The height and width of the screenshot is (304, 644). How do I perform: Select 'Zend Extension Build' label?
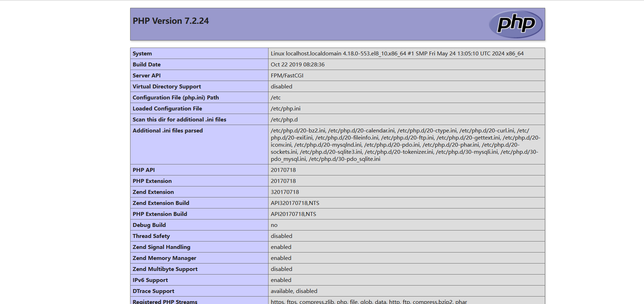[161, 203]
